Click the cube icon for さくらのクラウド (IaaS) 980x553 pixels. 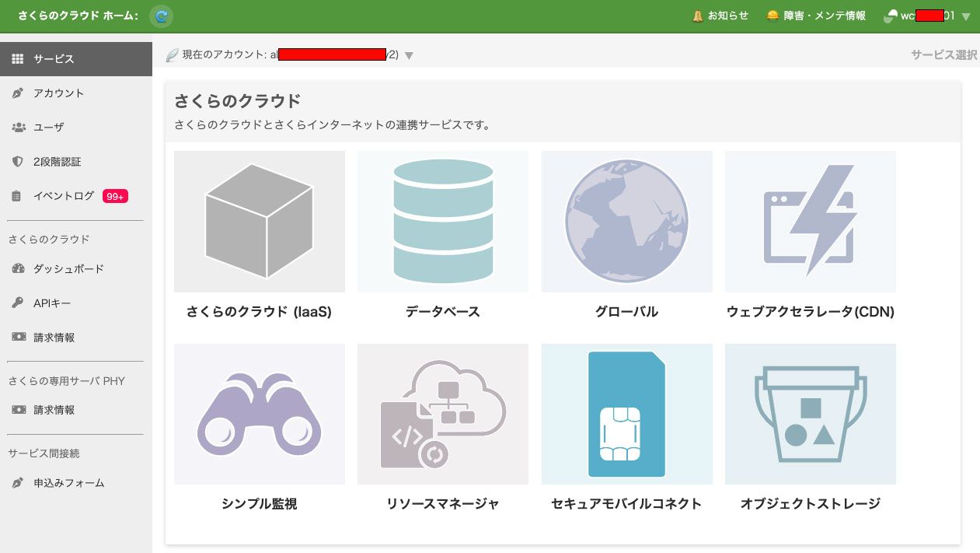[x=260, y=222]
